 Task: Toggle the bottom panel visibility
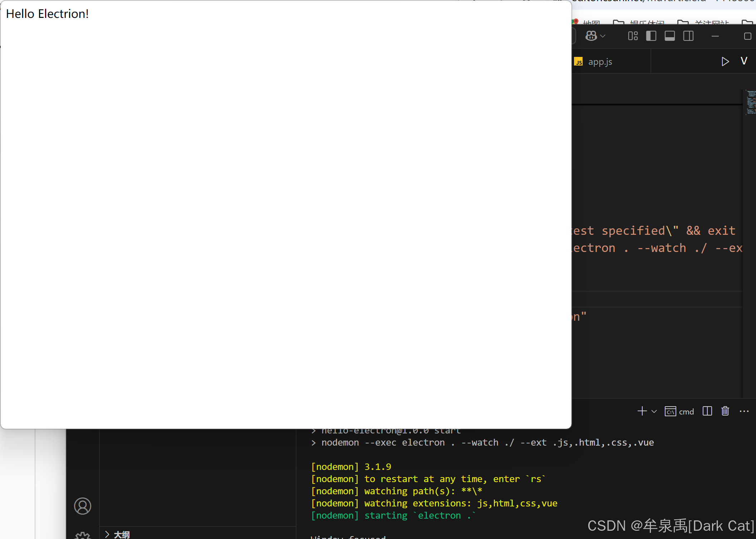tap(669, 36)
